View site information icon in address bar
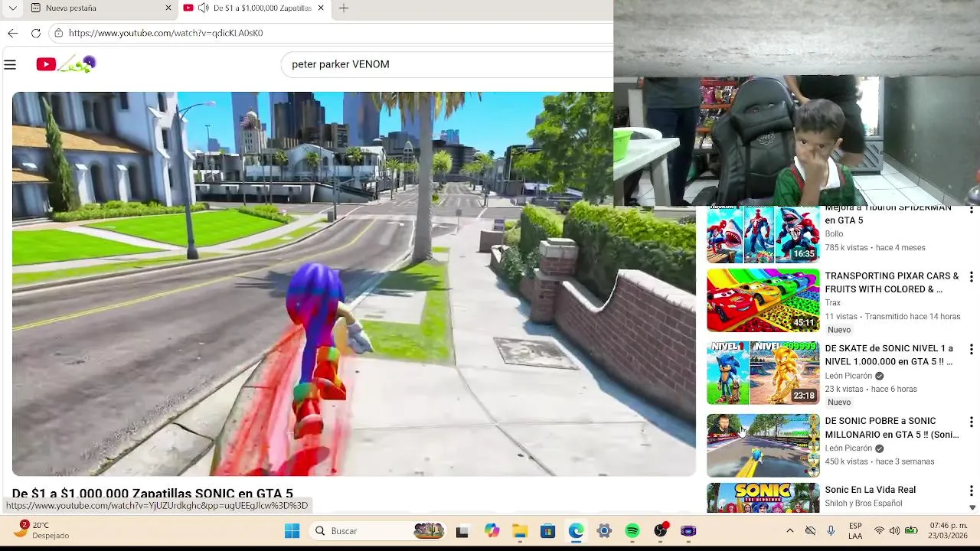The image size is (980, 551). pyautogui.click(x=59, y=33)
